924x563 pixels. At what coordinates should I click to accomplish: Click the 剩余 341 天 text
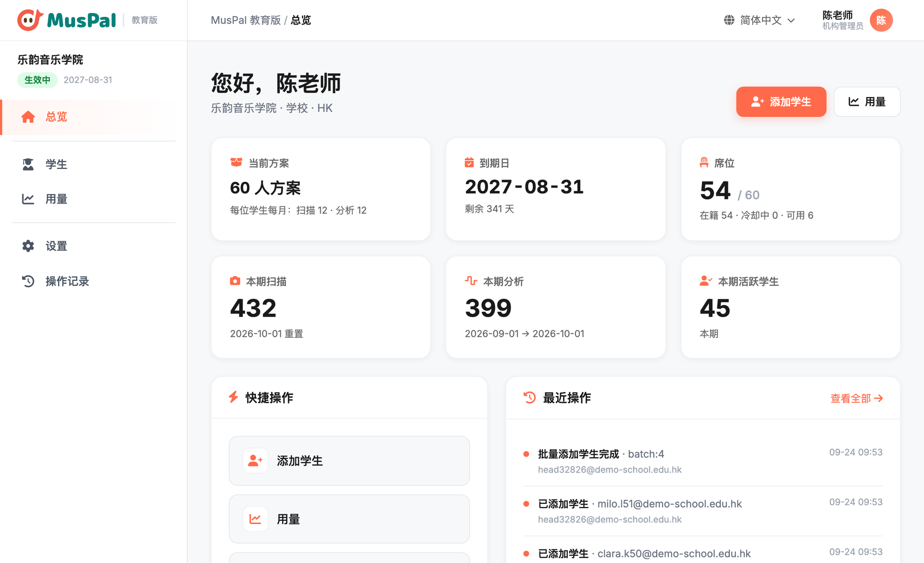[x=489, y=209]
